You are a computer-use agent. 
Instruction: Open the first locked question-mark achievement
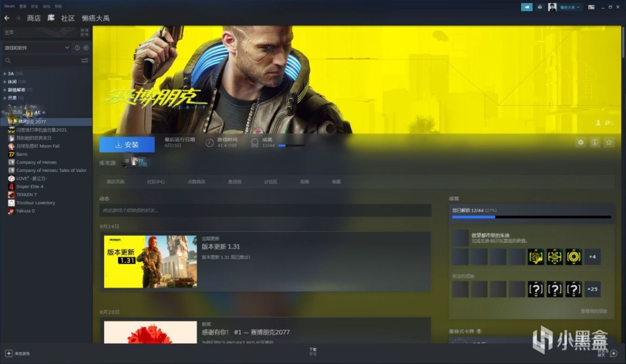(x=536, y=289)
